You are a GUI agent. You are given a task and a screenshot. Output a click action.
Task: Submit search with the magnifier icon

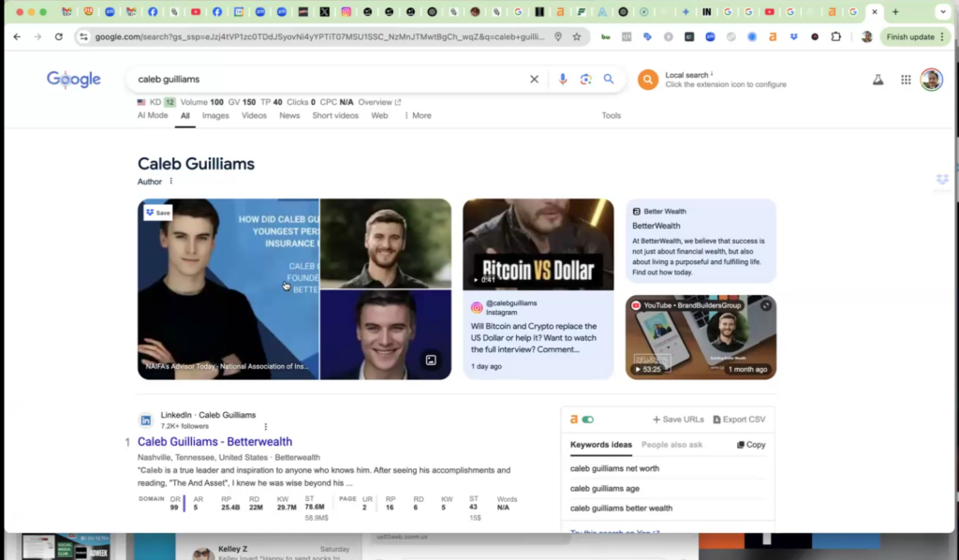pos(609,79)
